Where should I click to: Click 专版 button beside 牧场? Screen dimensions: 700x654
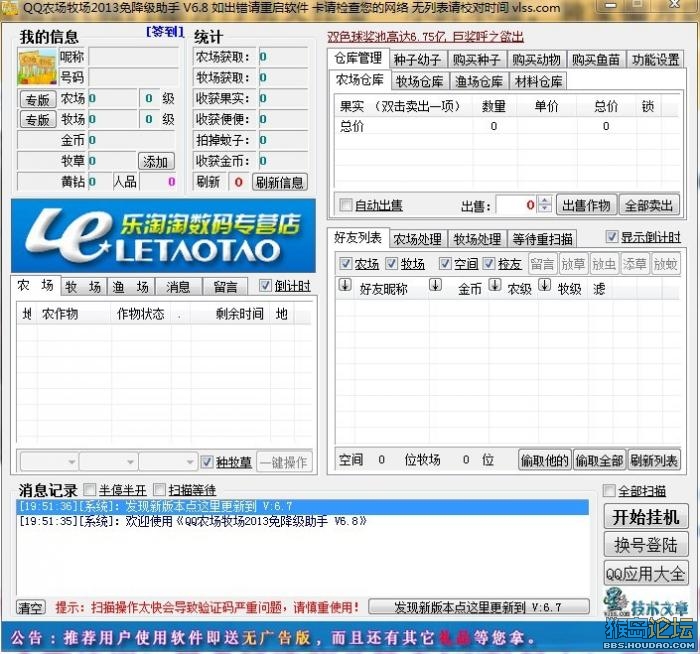click(x=38, y=120)
